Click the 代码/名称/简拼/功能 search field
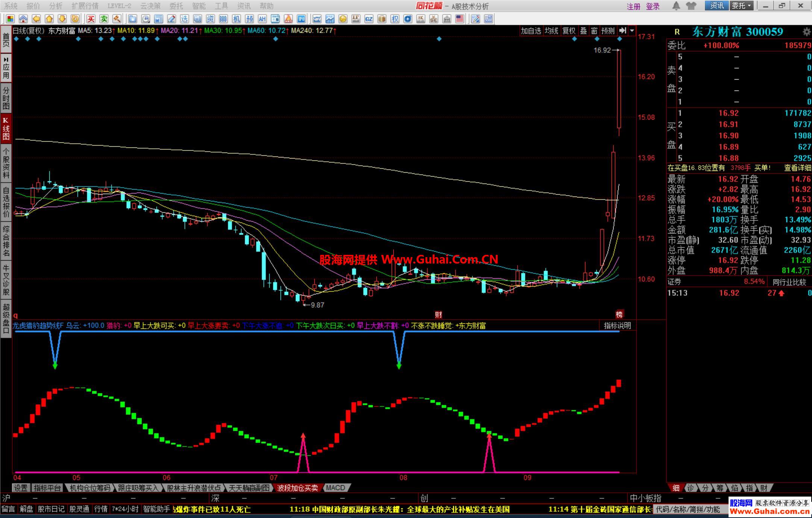 click(688, 509)
